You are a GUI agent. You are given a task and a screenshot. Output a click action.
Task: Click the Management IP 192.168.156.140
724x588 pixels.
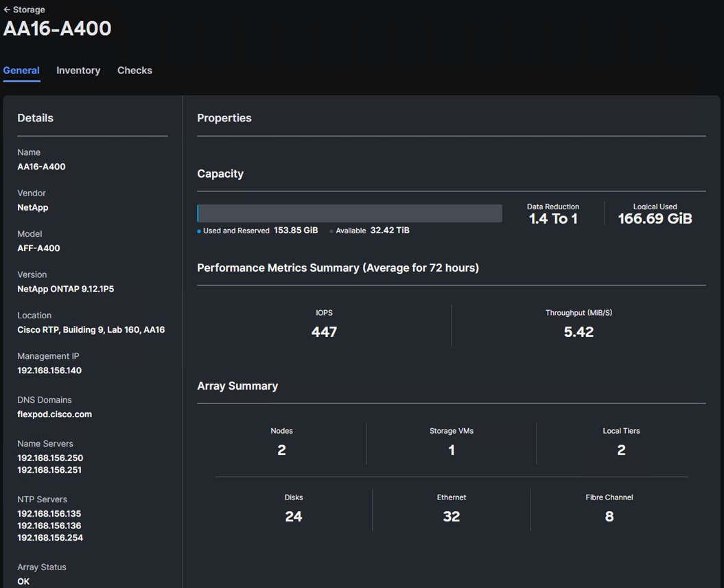tap(49, 371)
